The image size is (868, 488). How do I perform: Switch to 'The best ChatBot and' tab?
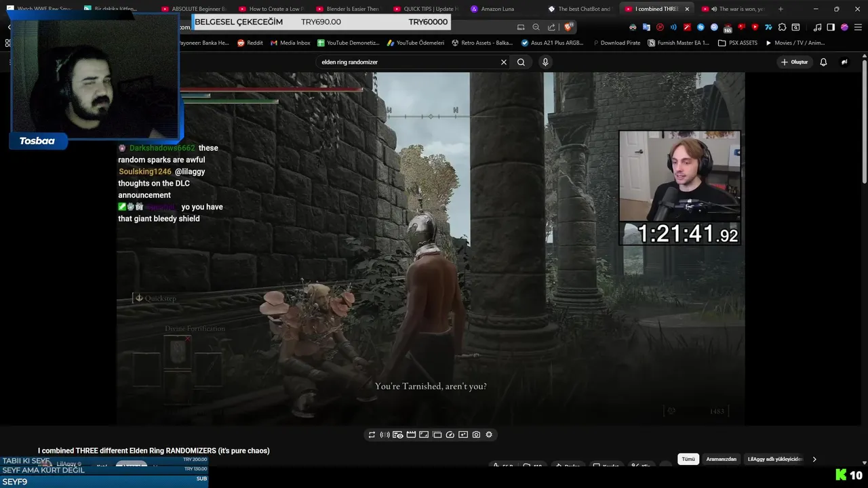(x=580, y=9)
